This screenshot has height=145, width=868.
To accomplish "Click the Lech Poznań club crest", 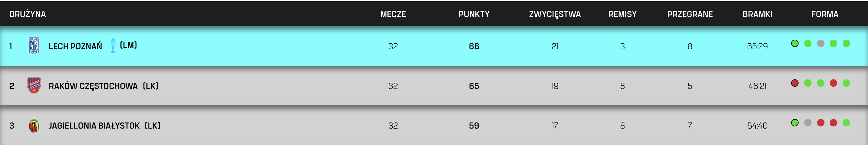I will tap(34, 46).
